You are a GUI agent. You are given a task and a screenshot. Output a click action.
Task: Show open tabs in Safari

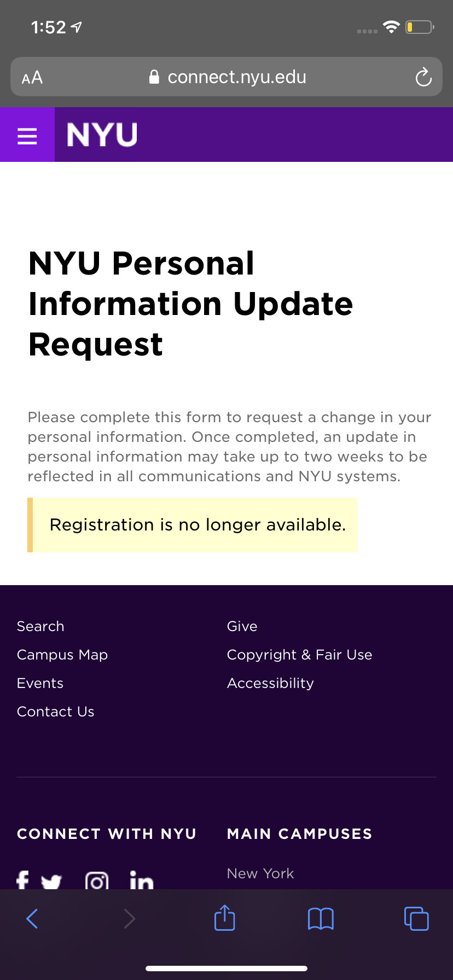pos(416,918)
